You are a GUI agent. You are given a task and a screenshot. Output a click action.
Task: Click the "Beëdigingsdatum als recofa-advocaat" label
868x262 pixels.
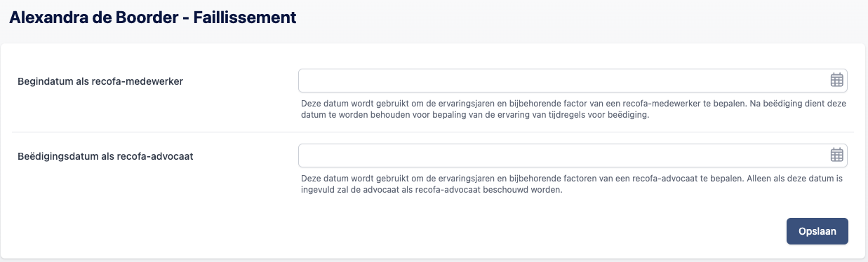tap(105, 156)
